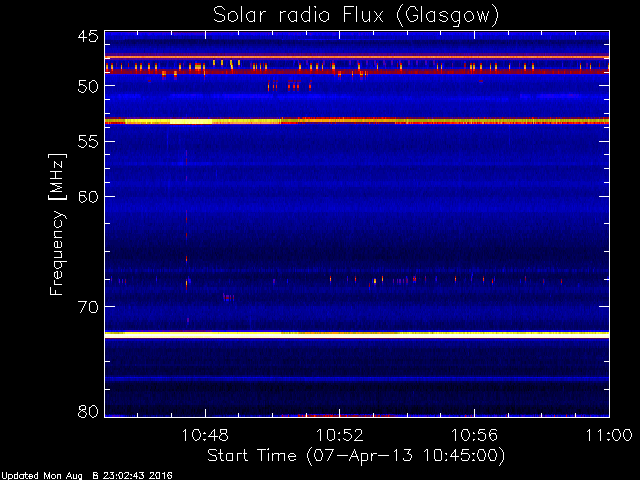This screenshot has height=480, width=640.
Task: Click the thin orange band near 47 MHz
Action: (x=357, y=57)
